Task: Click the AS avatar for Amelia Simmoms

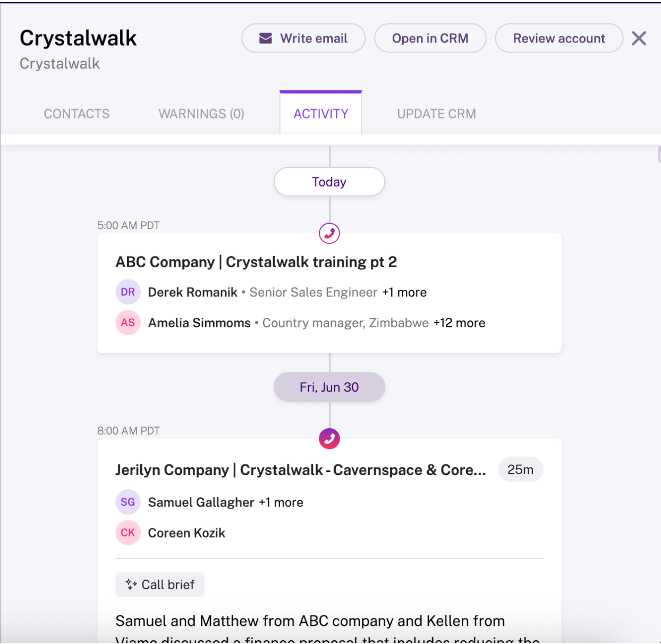Action: pos(128,323)
